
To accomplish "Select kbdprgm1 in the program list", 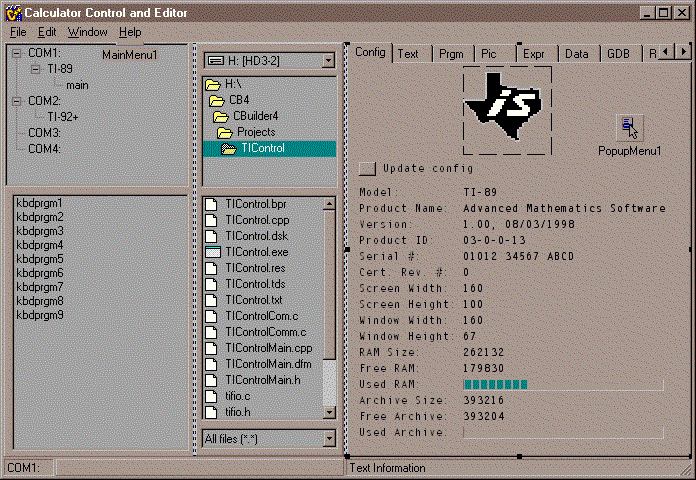I will pyautogui.click(x=40, y=203).
